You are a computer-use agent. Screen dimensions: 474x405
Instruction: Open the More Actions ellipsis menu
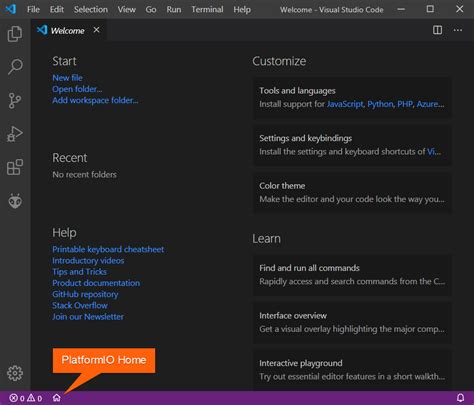[458, 30]
